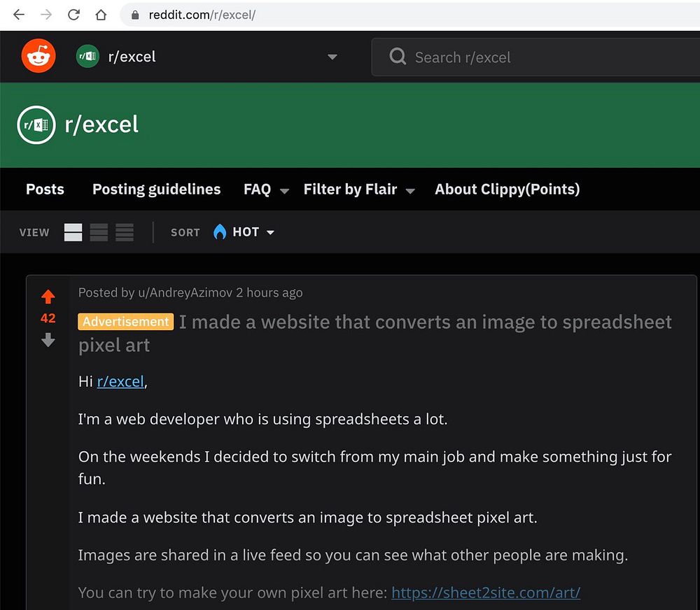
Task: Click the SORT label
Action: (185, 232)
